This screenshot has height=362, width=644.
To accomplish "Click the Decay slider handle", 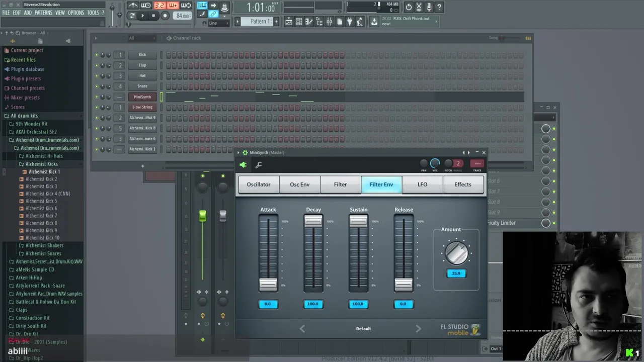I will [x=313, y=222].
